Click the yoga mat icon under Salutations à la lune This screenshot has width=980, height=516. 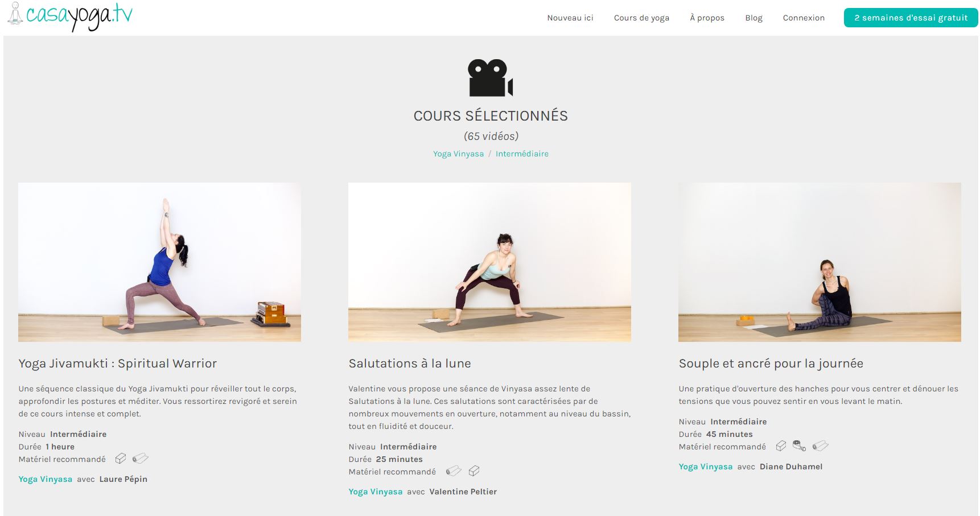pos(454,471)
